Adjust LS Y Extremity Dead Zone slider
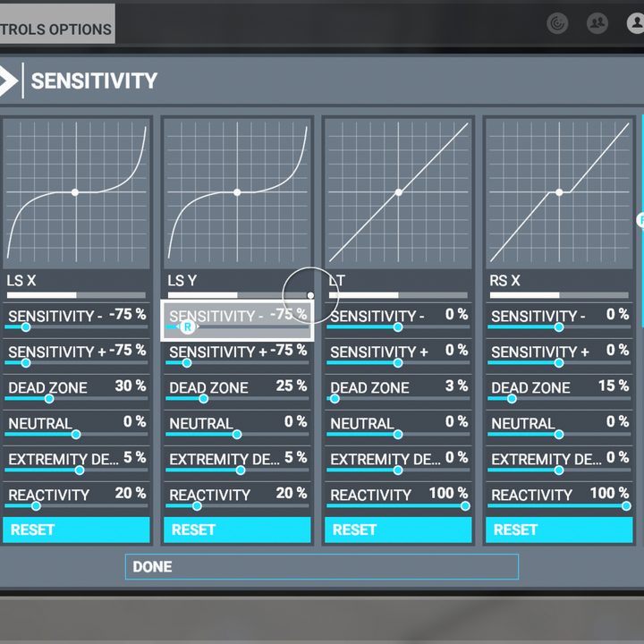The image size is (644, 644). pyautogui.click(x=237, y=470)
